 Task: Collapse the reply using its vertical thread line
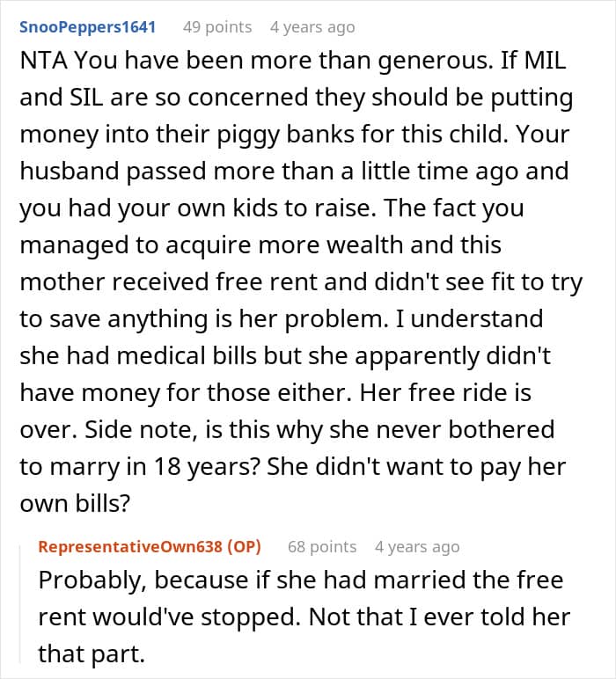click(x=20, y=604)
